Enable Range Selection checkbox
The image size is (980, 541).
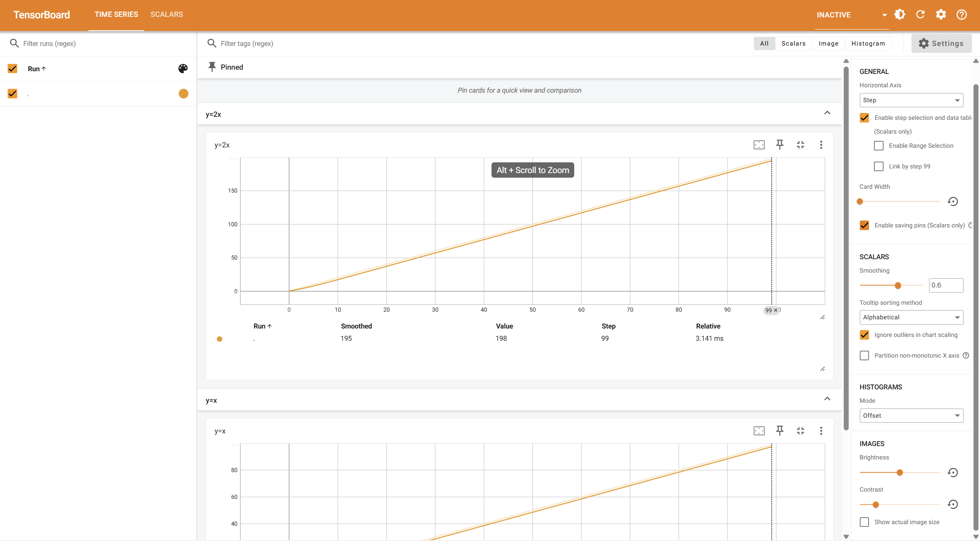click(x=879, y=145)
